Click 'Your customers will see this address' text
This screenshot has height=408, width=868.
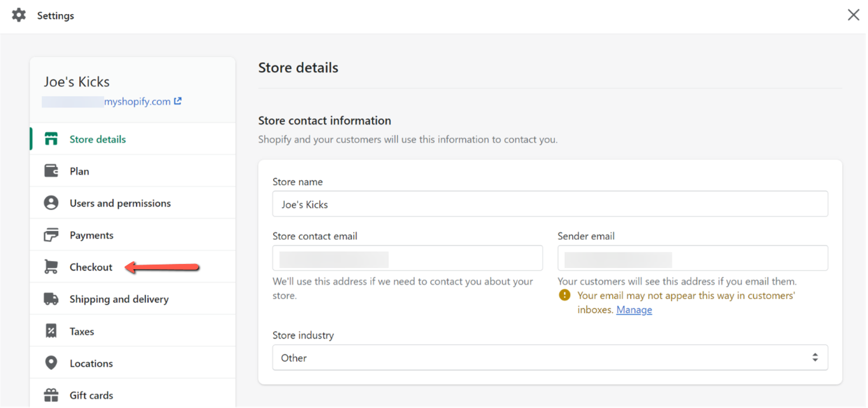pyautogui.click(x=677, y=281)
